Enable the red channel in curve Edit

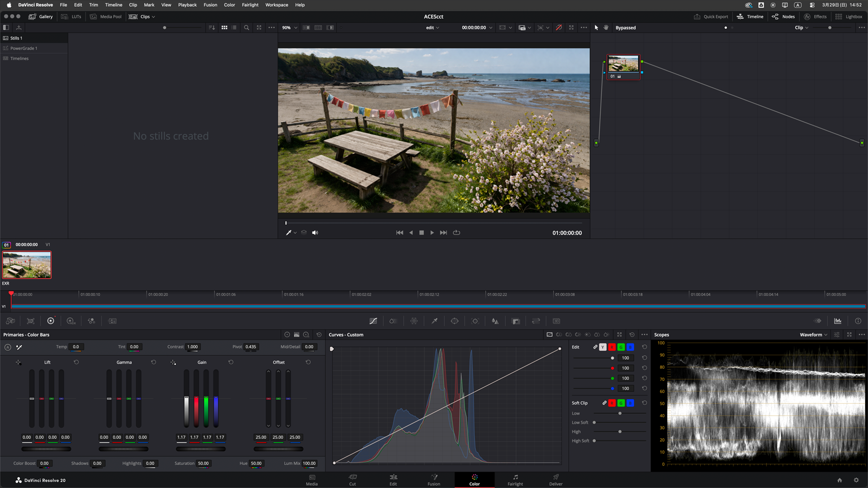coord(612,347)
